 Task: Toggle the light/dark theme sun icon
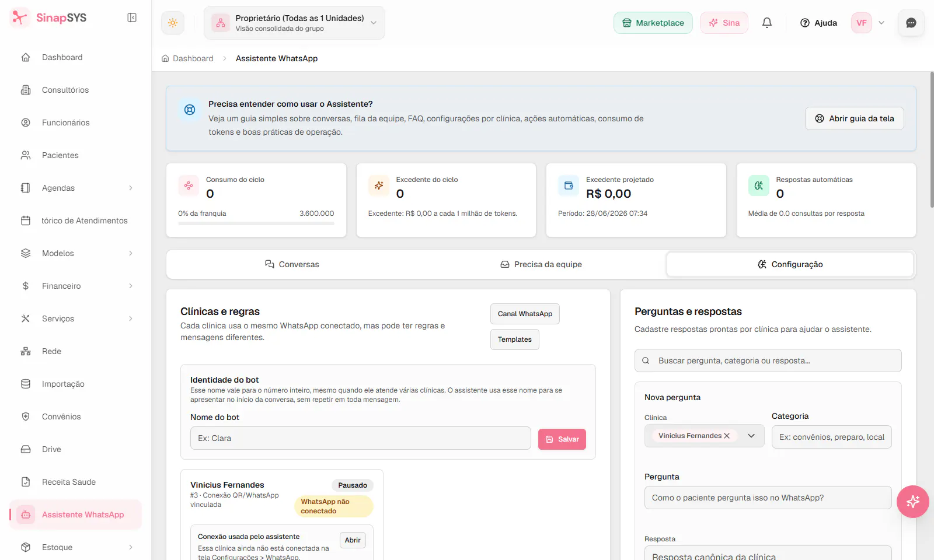pyautogui.click(x=173, y=23)
